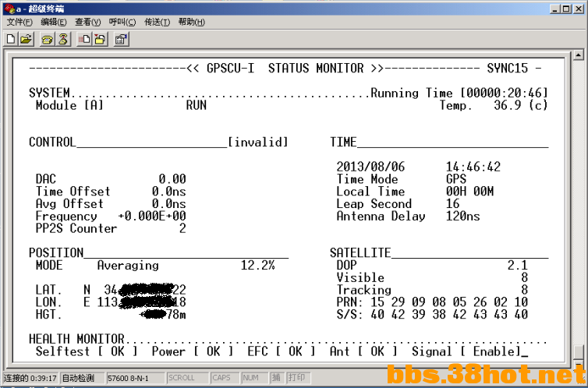
Task: Click the Averaging mode text
Action: pyautogui.click(x=128, y=266)
